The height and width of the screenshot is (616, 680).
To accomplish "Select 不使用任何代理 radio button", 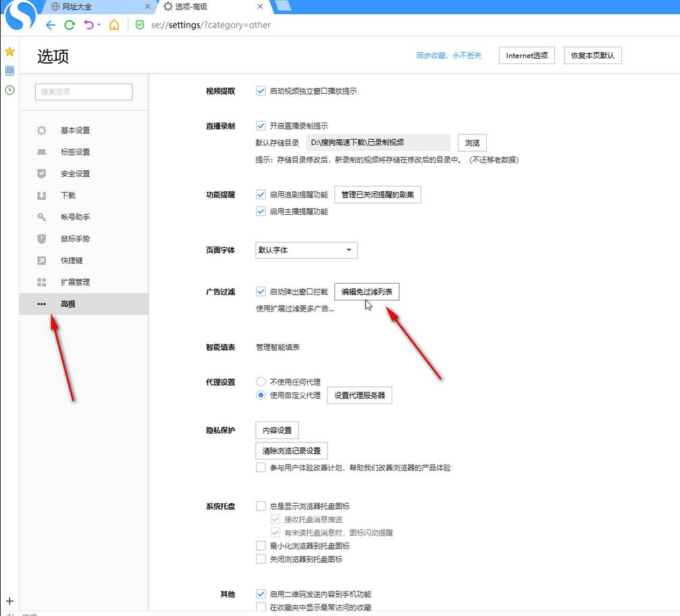I will tap(261, 382).
